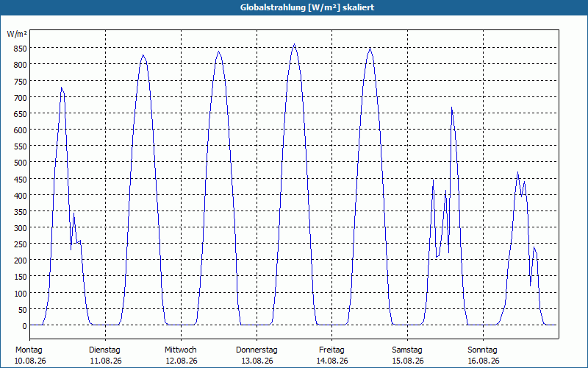
Task: Click the date 16.08.26
Action: [x=484, y=361]
